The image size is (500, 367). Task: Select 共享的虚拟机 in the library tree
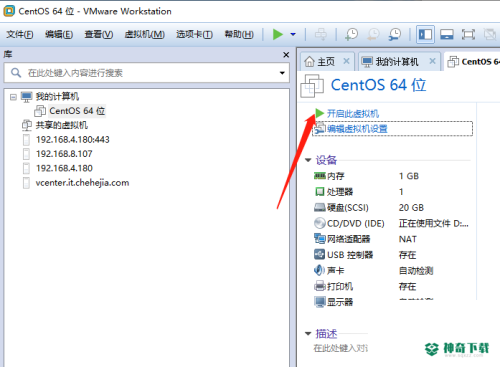point(62,125)
